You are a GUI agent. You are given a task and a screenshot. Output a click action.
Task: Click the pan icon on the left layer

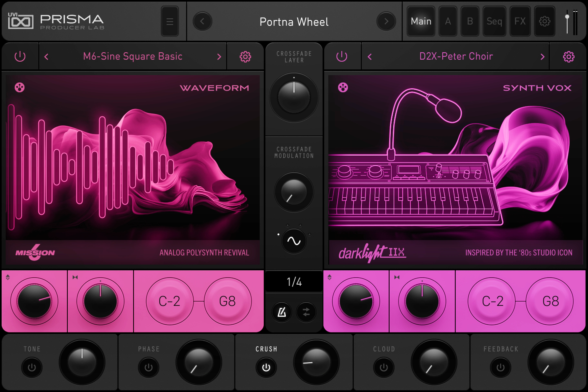tap(75, 277)
